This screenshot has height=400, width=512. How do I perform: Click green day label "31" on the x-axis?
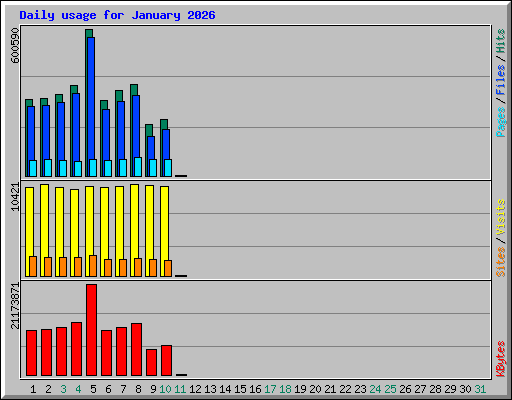point(480,389)
